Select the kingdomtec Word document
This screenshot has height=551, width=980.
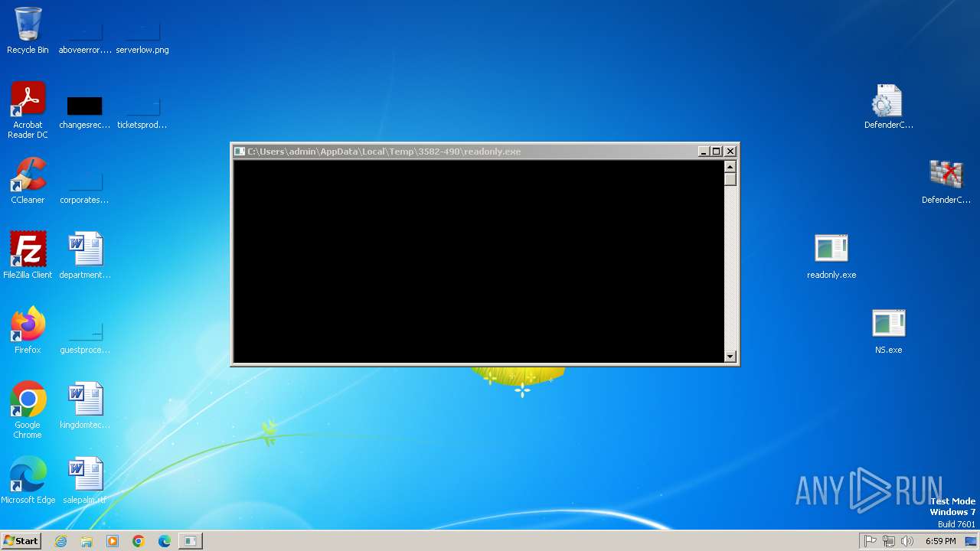[x=85, y=406]
